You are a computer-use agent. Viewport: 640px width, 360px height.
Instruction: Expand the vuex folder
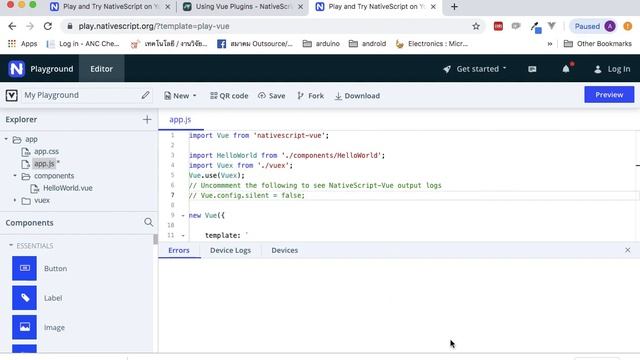click(x=15, y=200)
